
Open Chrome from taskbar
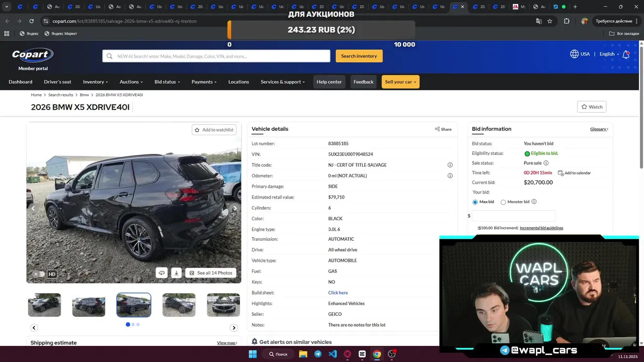click(x=377, y=354)
